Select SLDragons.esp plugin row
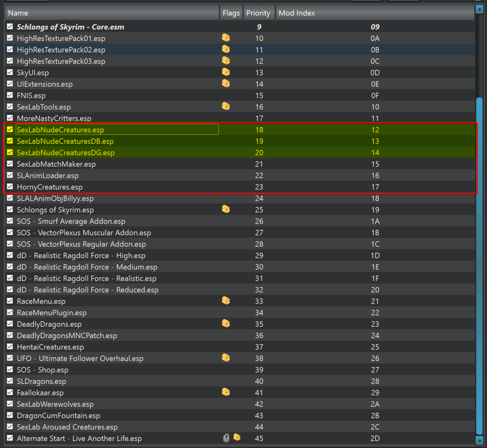487x448 pixels. point(240,381)
